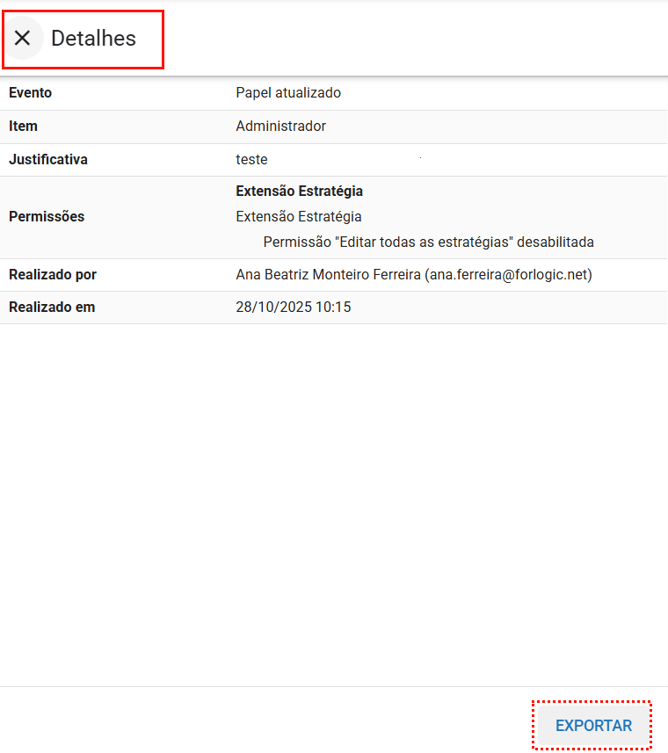Select the Evento row label

click(x=30, y=93)
